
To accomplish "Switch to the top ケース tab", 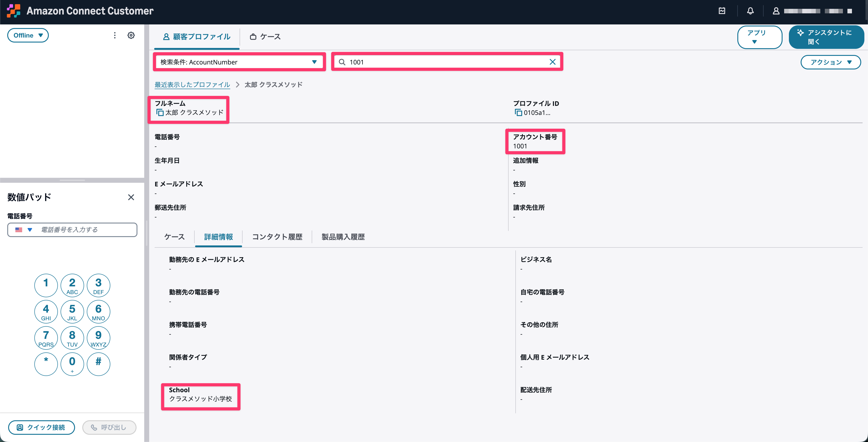I will 265,37.
